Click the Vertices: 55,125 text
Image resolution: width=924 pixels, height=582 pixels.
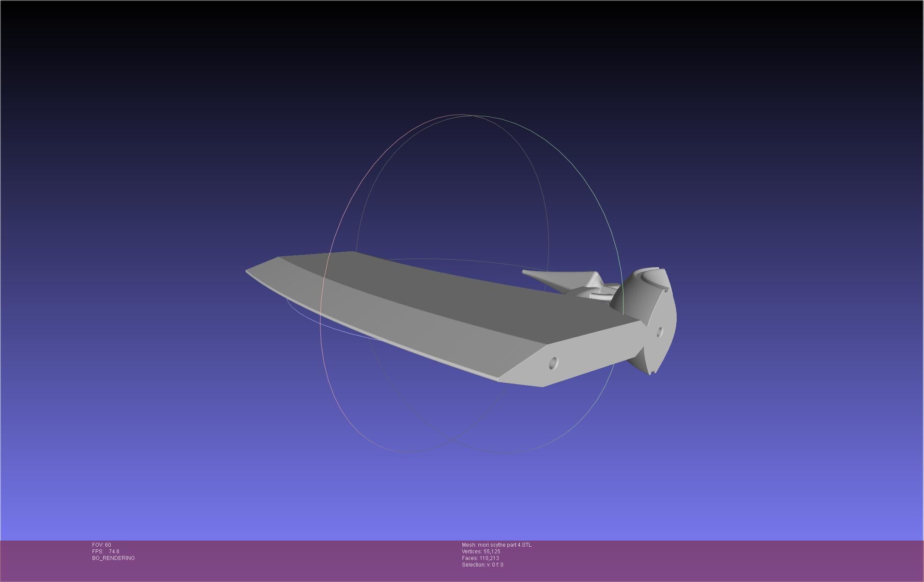tap(481, 552)
